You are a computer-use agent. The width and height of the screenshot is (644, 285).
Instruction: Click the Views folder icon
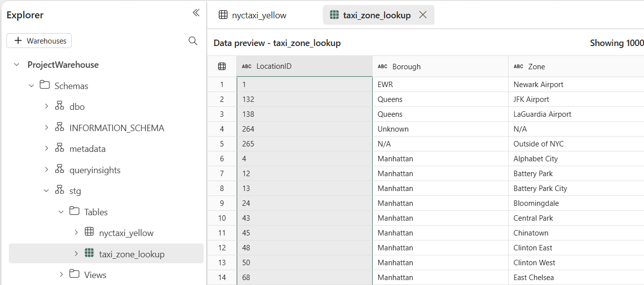pyautogui.click(x=74, y=274)
